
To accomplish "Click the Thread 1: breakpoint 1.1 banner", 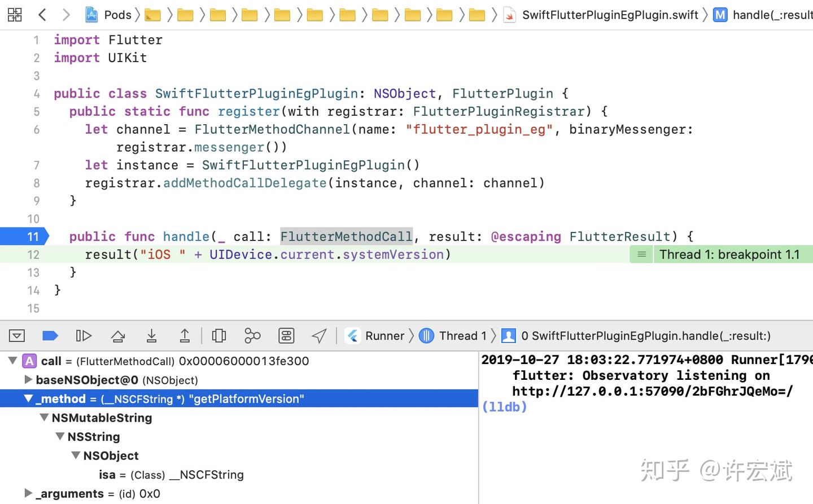I will pyautogui.click(x=731, y=255).
